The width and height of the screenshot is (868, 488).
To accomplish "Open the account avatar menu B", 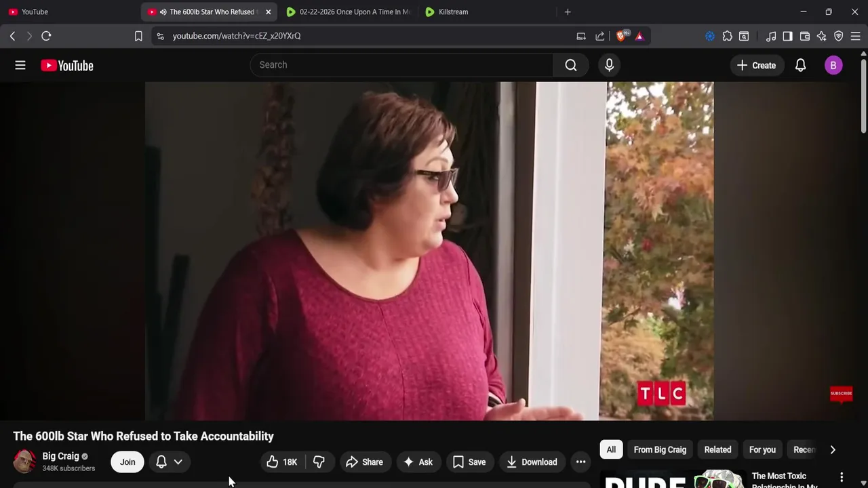I will tap(833, 65).
